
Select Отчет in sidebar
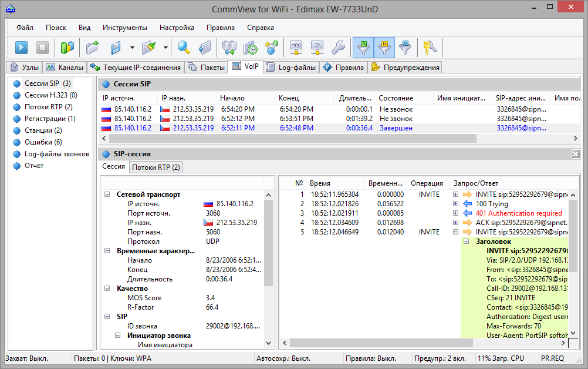click(x=34, y=166)
